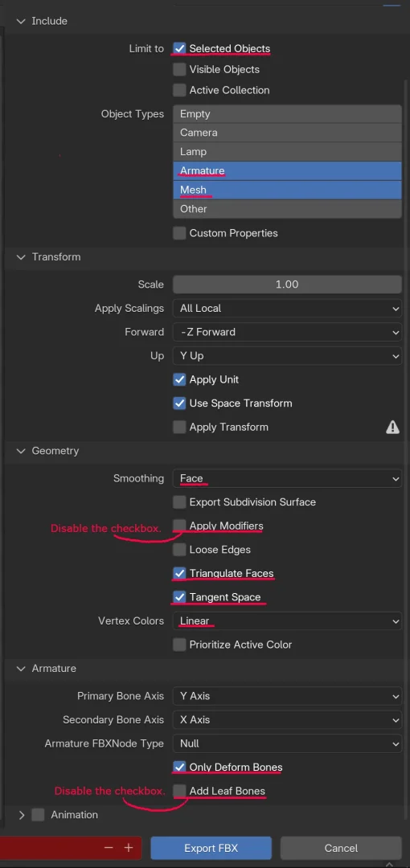Select Camera object type

[287, 133]
